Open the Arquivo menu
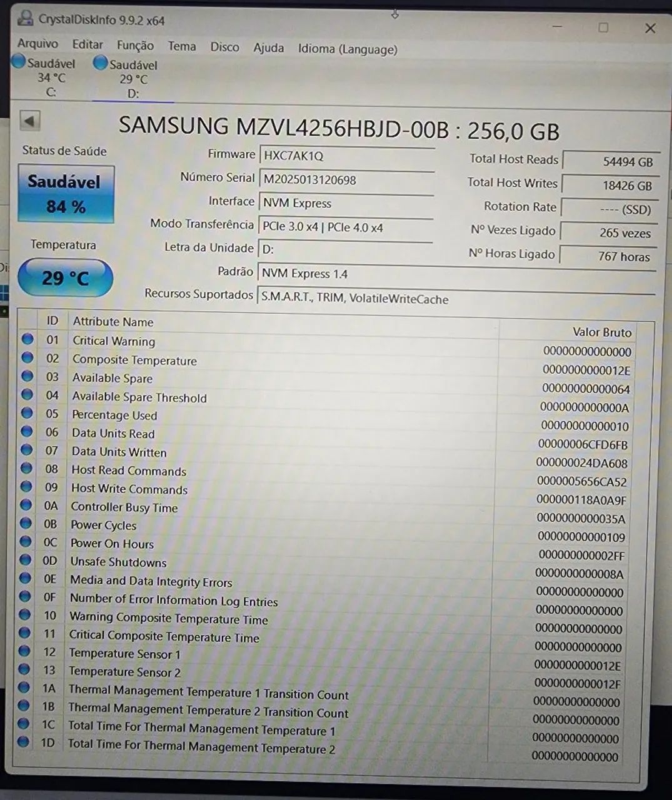The width and height of the screenshot is (672, 800). pyautogui.click(x=38, y=44)
